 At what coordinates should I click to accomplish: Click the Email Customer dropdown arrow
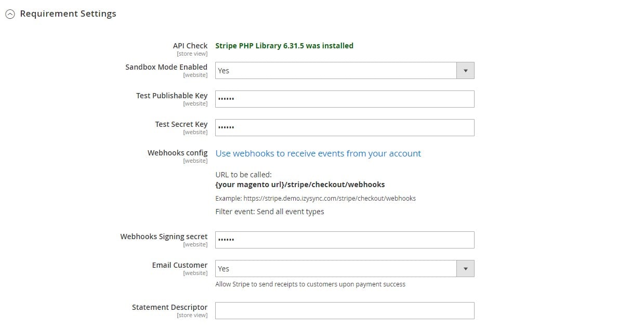coord(465,269)
